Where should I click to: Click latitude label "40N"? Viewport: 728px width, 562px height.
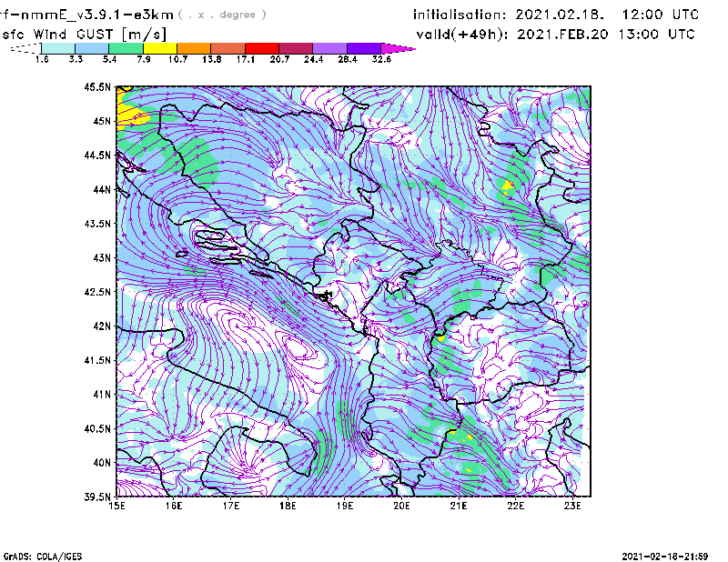pos(102,463)
